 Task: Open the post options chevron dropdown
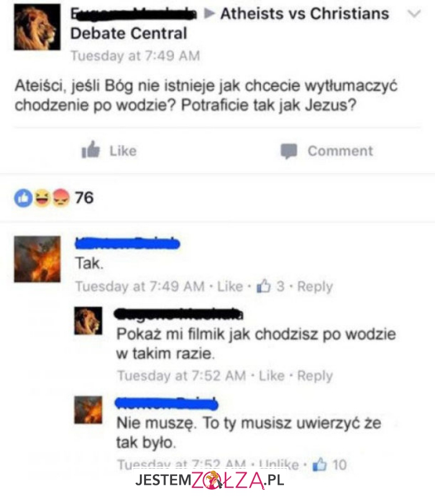414,14
